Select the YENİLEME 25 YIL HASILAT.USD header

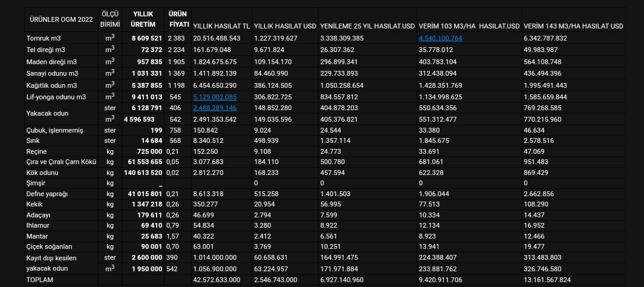[368, 26]
